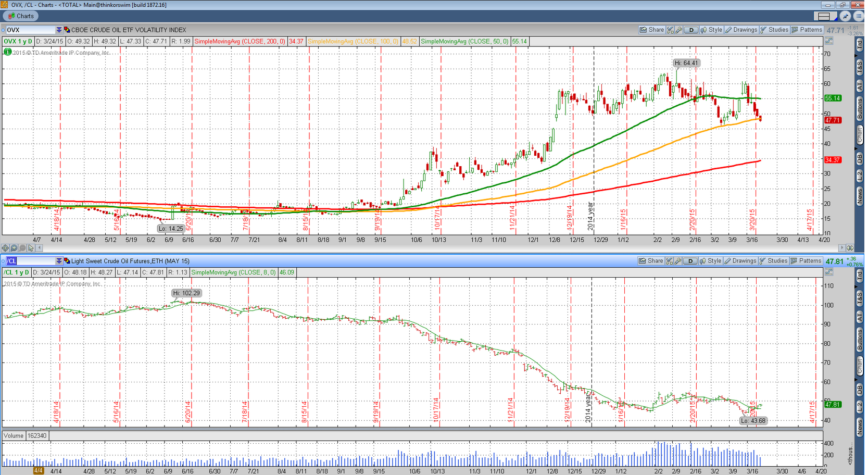Click the zoom out magnifier tool
Image resolution: width=868 pixels, height=475 pixels.
[x=22, y=248]
